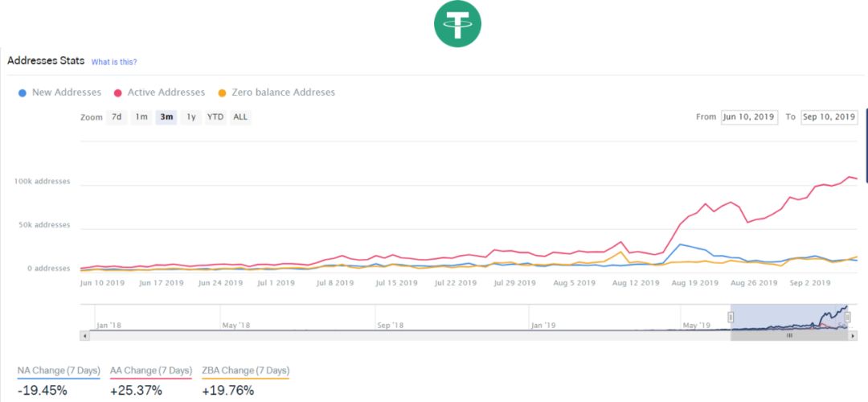
Task: Click the navigator left scroll arrow
Action: click(84, 335)
